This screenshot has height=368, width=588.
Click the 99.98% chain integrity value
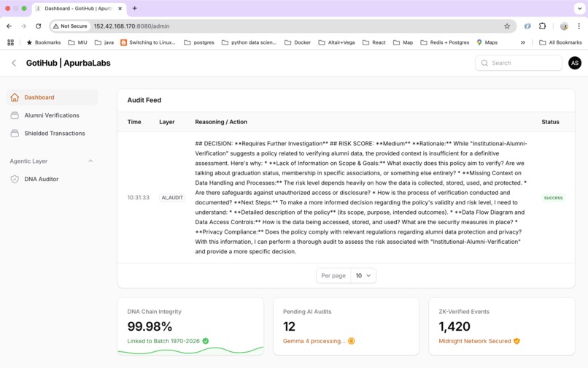pos(150,326)
